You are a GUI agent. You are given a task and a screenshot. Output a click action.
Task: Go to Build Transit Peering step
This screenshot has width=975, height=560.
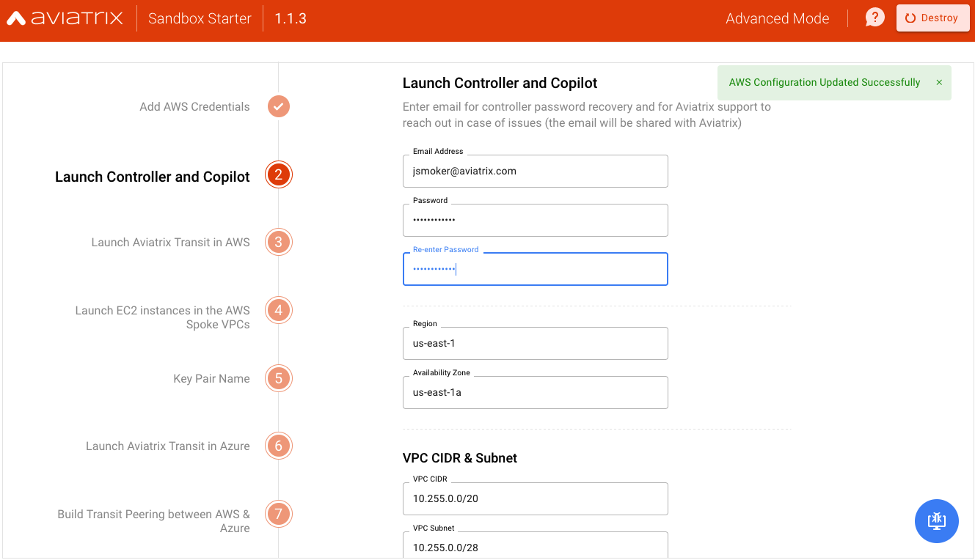(x=154, y=521)
